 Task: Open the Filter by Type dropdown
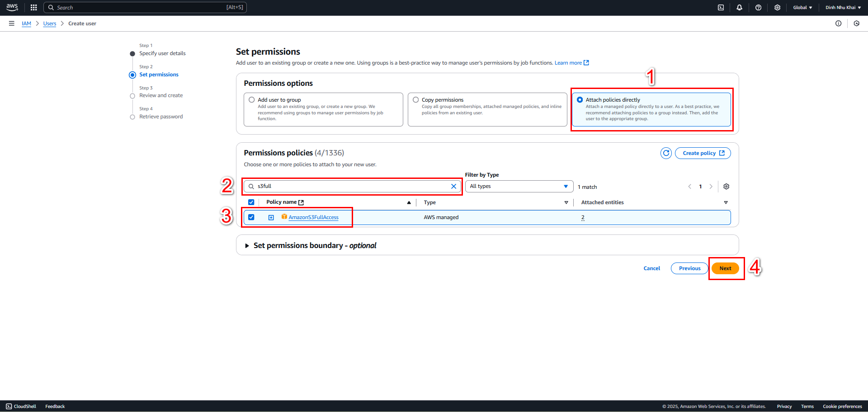coord(519,187)
